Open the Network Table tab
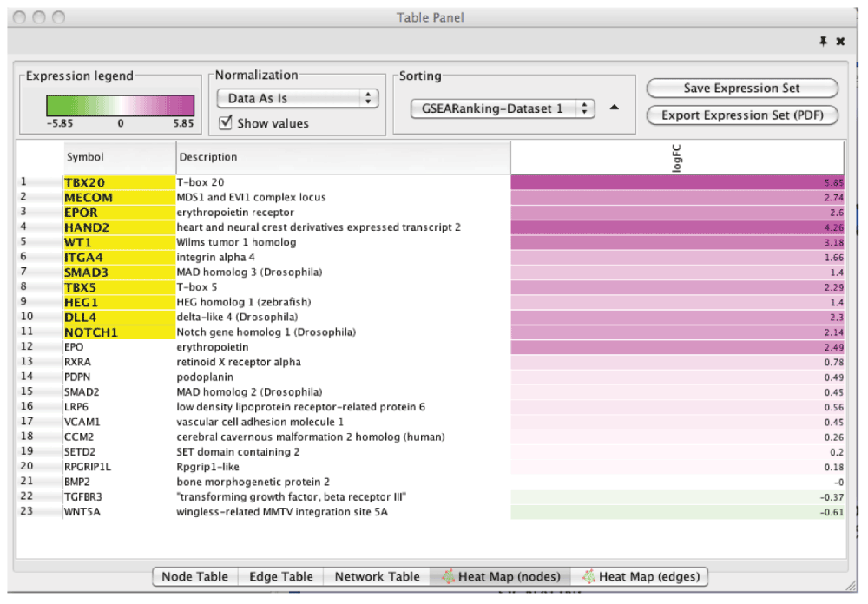 pyautogui.click(x=377, y=576)
